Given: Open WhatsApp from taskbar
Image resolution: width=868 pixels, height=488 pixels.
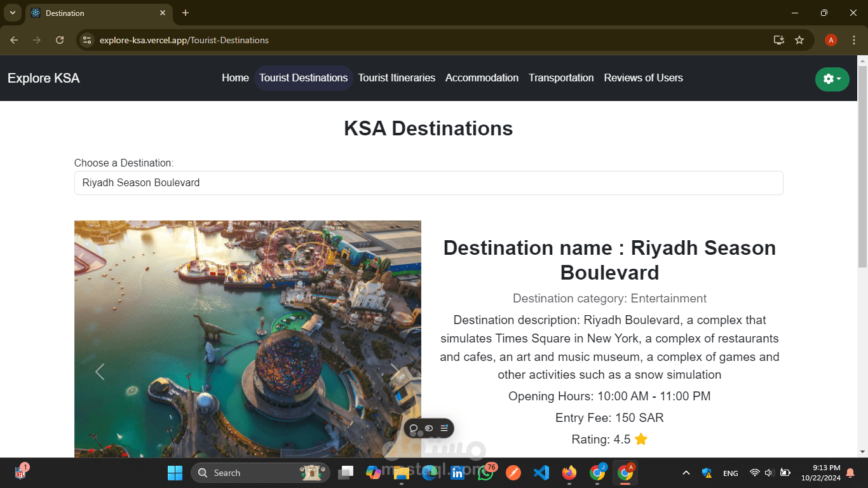Looking at the screenshot, I should (485, 473).
